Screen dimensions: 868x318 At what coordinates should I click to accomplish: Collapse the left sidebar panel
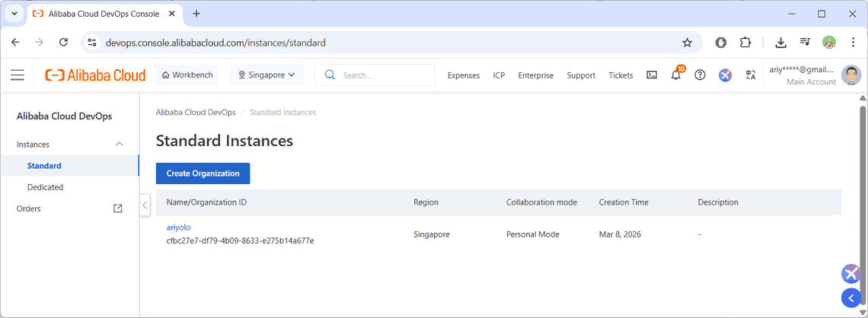(x=145, y=205)
